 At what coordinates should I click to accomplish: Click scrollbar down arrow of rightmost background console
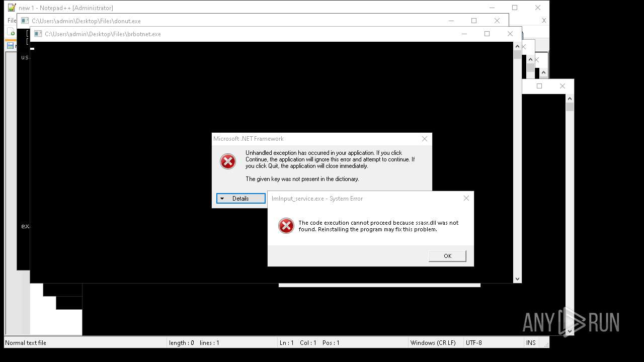click(570, 331)
